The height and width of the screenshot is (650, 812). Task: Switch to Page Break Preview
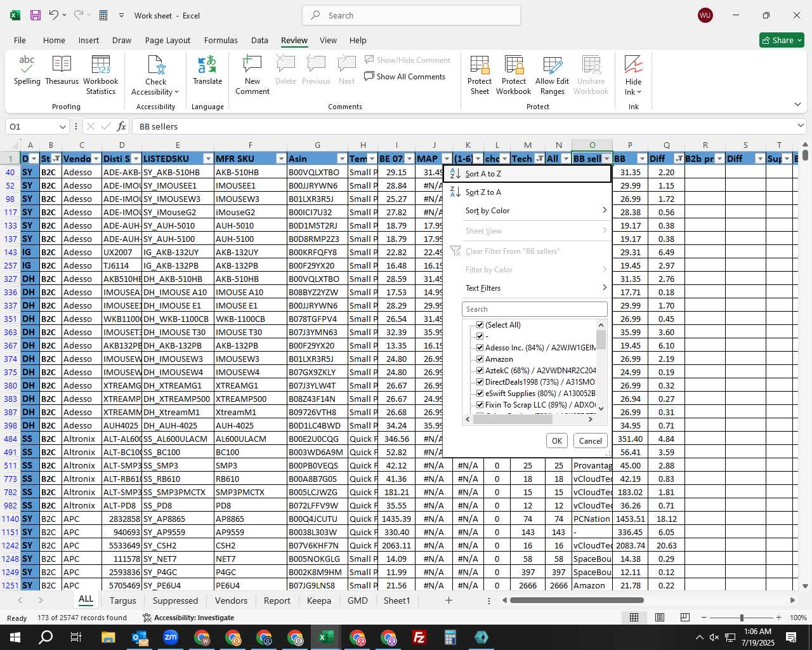click(x=685, y=618)
